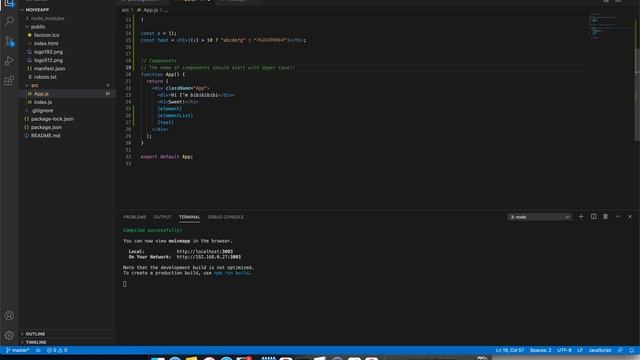640x360 pixels.
Task: Click the npm run build text in terminal
Action: pyautogui.click(x=231, y=273)
